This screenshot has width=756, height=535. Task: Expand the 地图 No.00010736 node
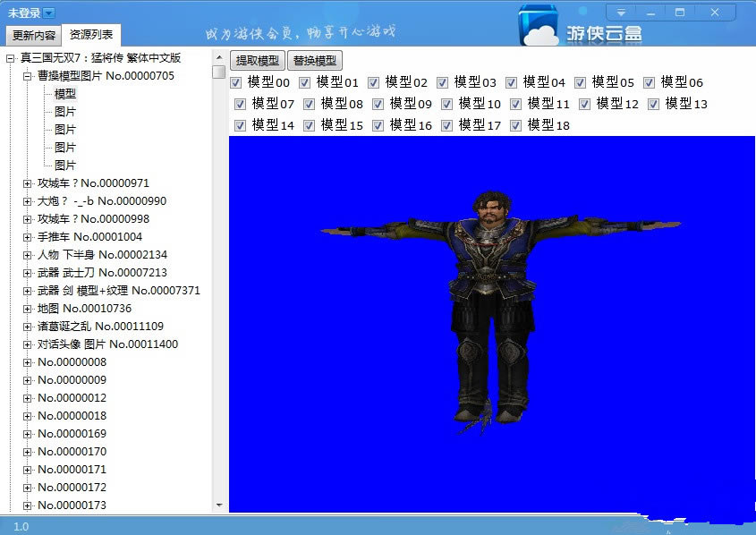click(x=28, y=309)
